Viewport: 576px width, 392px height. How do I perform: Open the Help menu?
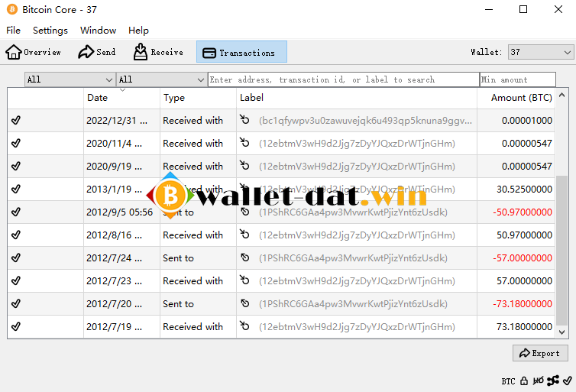138,31
